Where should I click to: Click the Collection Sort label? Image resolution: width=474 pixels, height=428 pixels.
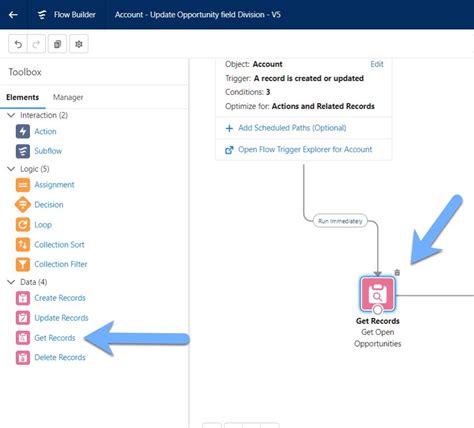[59, 244]
